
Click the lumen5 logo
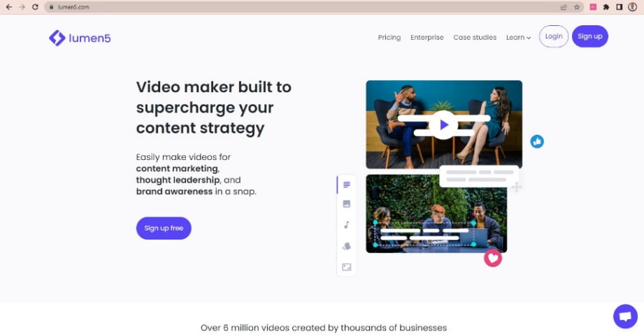tap(80, 38)
